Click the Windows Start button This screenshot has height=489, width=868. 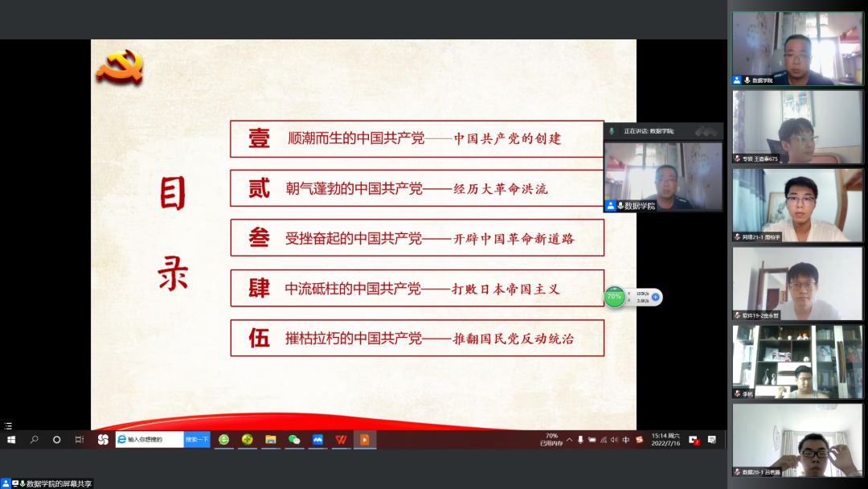coord(11,440)
